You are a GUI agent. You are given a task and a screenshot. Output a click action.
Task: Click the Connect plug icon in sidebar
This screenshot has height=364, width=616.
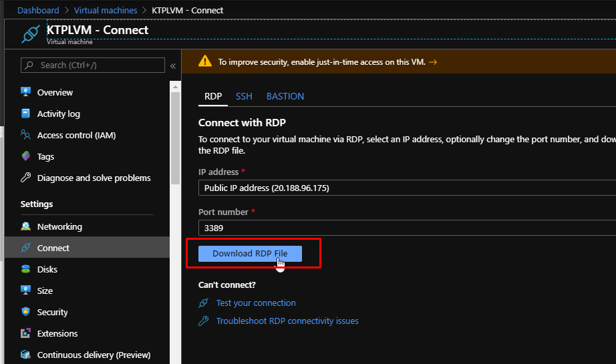pyautogui.click(x=25, y=248)
